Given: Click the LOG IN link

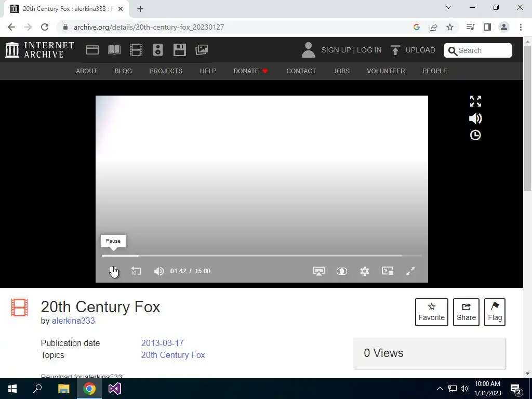Looking at the screenshot, I should pyautogui.click(x=369, y=50).
